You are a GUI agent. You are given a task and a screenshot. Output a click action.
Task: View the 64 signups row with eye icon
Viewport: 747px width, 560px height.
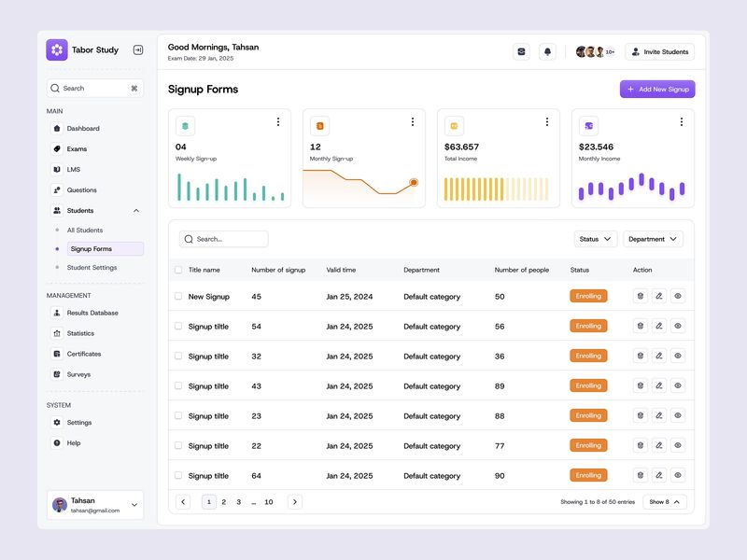678,475
